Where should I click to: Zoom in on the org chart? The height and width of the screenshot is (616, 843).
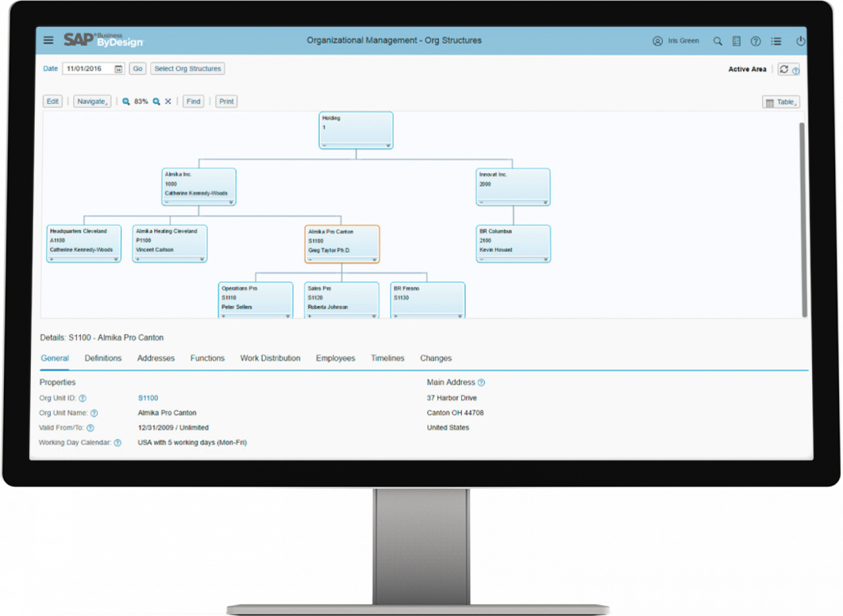pos(157,102)
